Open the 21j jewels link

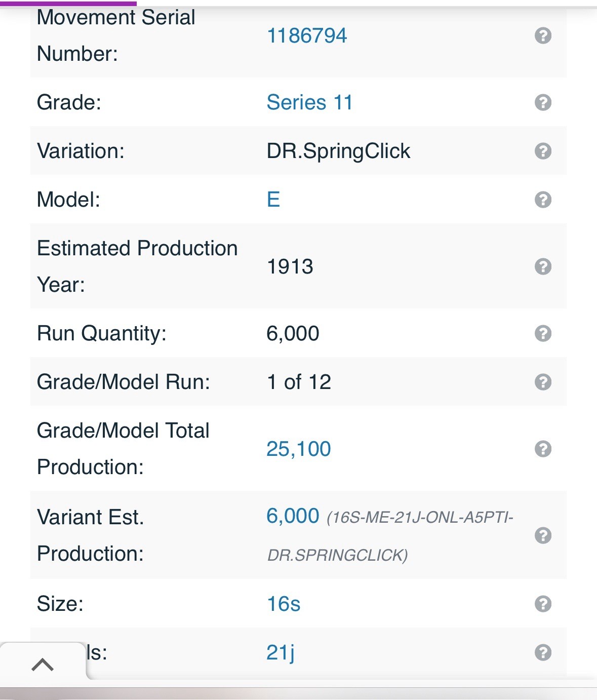(x=280, y=652)
